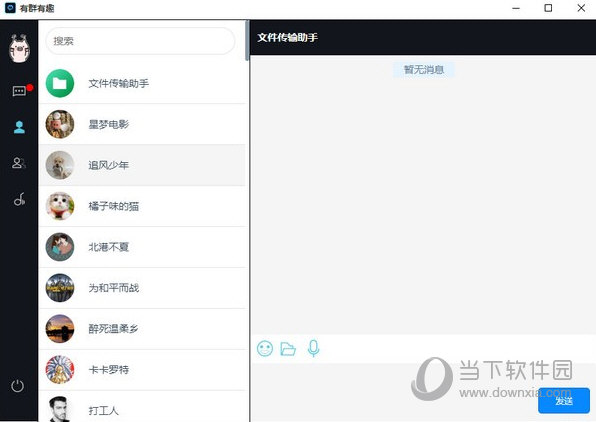Open the music note icon in sidebar

[x=19, y=199]
